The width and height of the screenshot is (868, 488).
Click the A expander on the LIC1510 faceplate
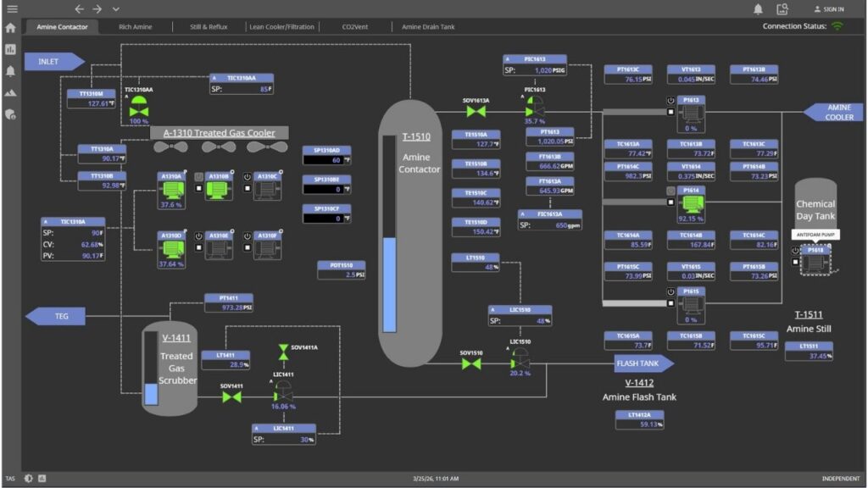[x=492, y=310]
